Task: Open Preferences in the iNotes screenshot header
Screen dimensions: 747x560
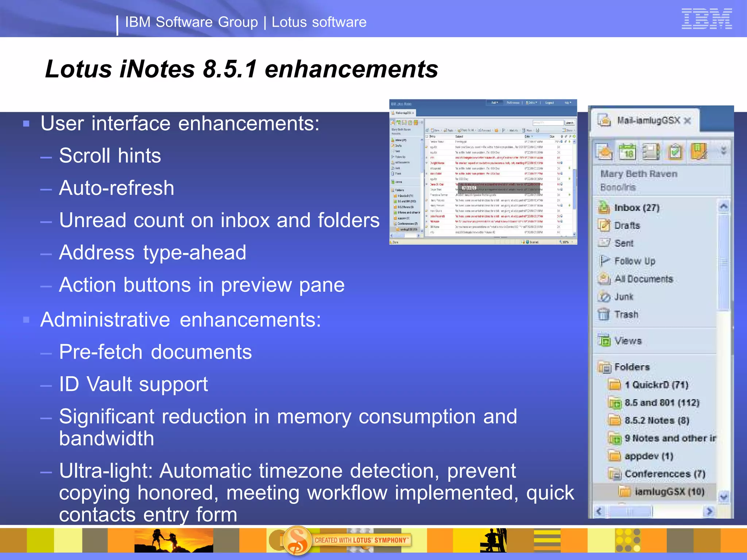Action: tap(513, 103)
